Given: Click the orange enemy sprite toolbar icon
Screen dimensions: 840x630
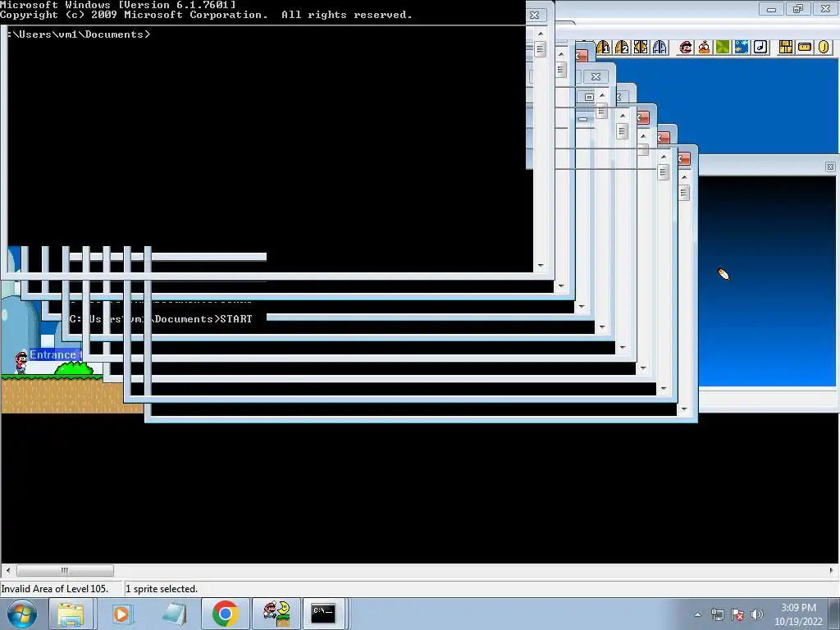Looking at the screenshot, I should coord(705,47).
